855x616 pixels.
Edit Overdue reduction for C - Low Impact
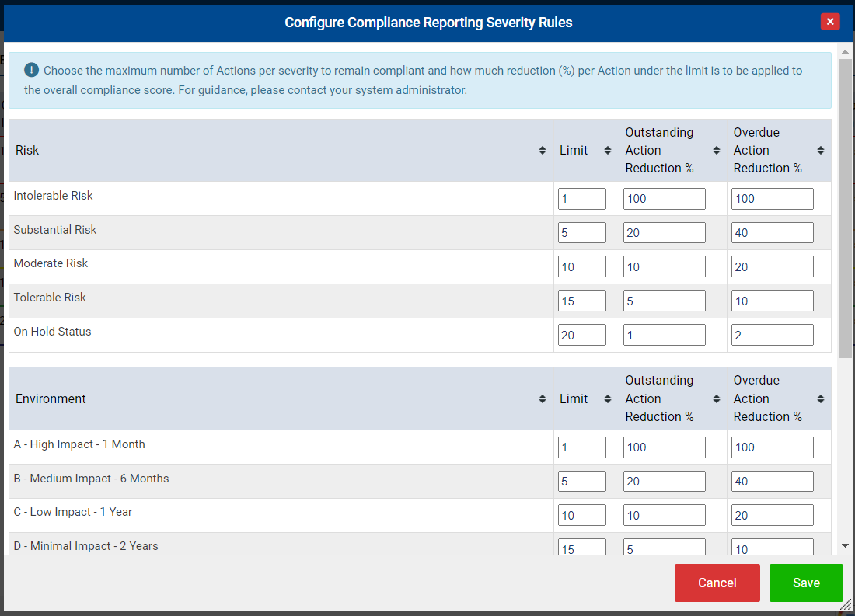(772, 515)
